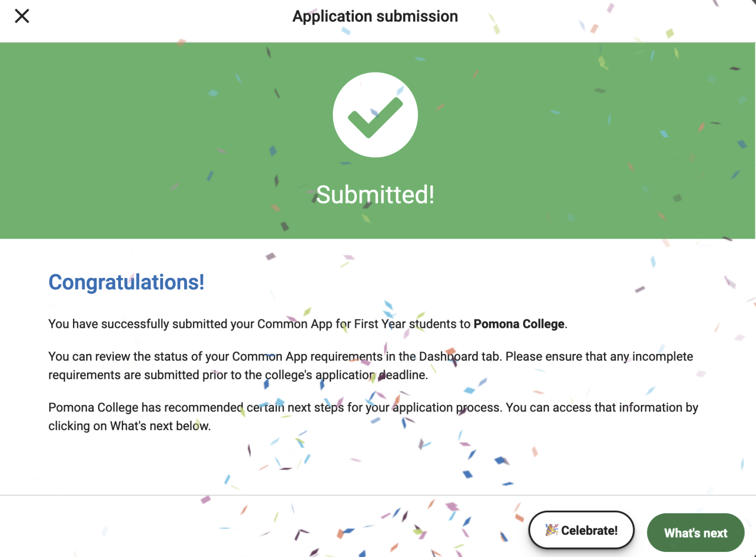Viewport: 756px width, 557px height.
Task: Click the green checkmark success icon
Action: tap(375, 117)
